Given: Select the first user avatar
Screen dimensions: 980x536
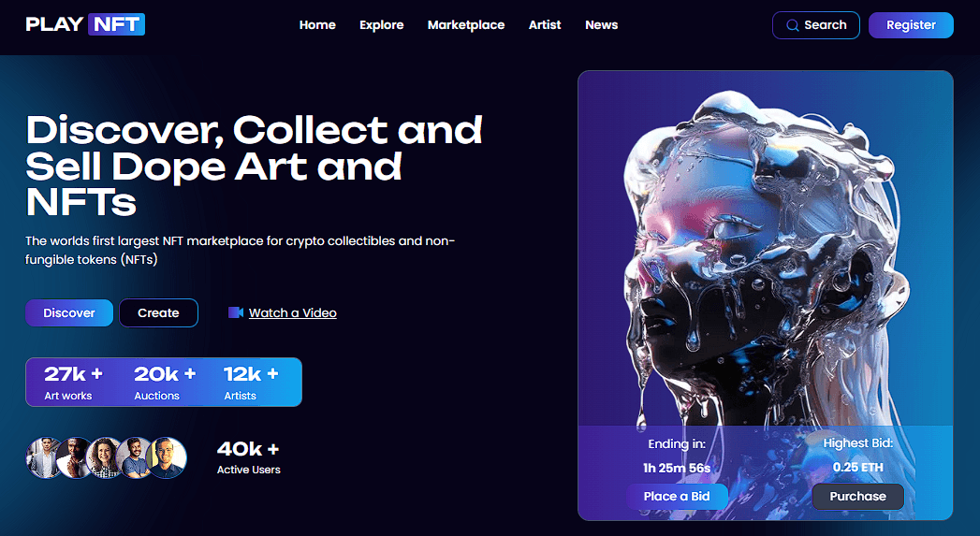Looking at the screenshot, I should click(44, 458).
